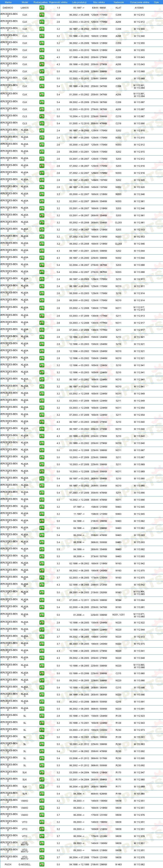Select the SLR model cell
Screen dimensions: 163x868
25,793
